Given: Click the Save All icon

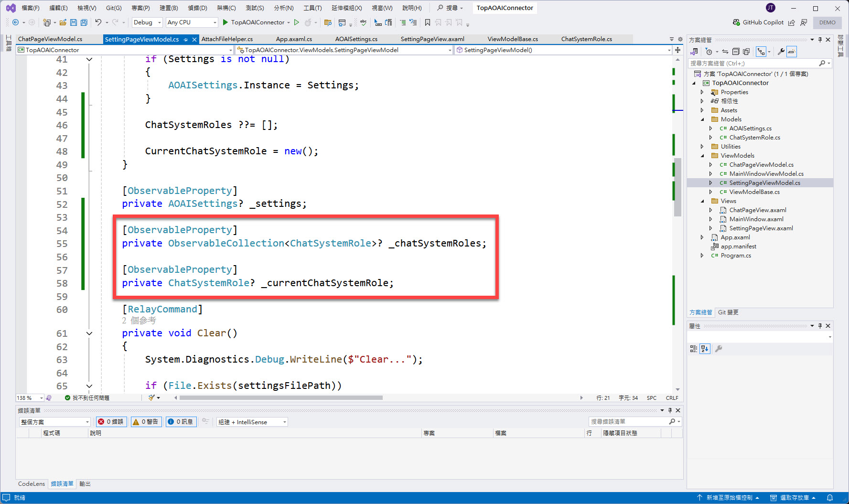Looking at the screenshot, I should pos(84,22).
